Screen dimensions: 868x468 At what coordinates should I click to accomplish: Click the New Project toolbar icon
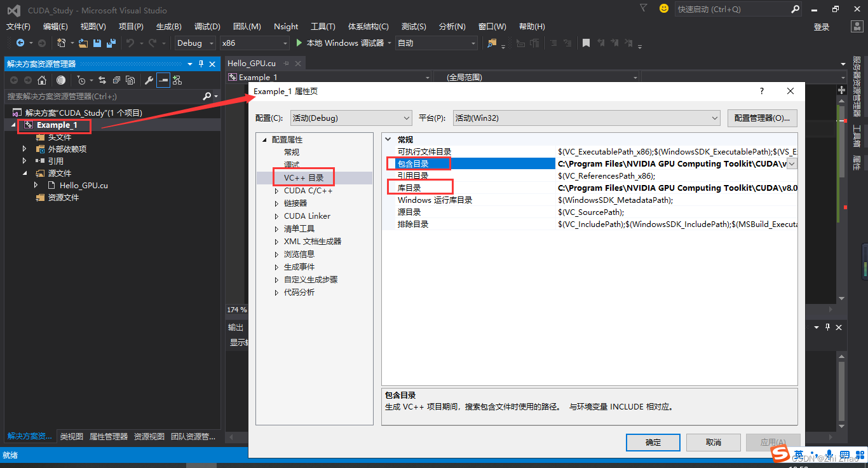click(x=62, y=43)
